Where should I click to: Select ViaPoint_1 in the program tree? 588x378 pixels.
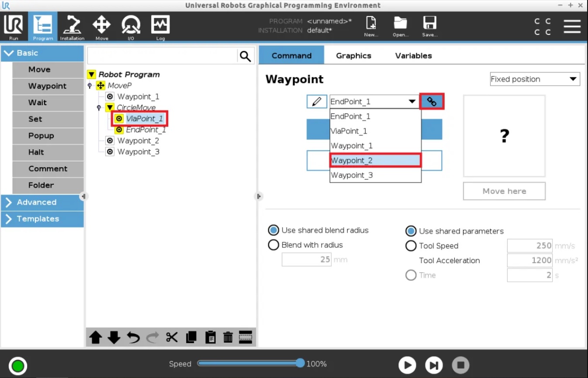pos(145,119)
